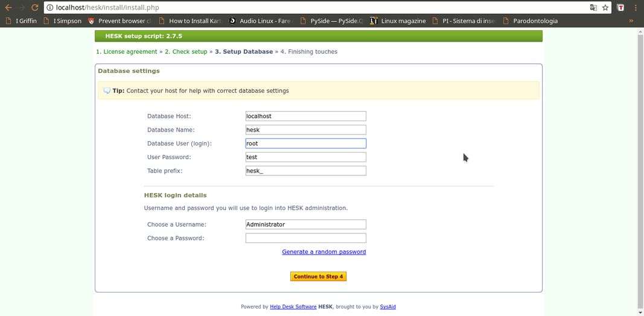Show more bookmarks with the chevron
The width and height of the screenshot is (644, 316).
631,21
